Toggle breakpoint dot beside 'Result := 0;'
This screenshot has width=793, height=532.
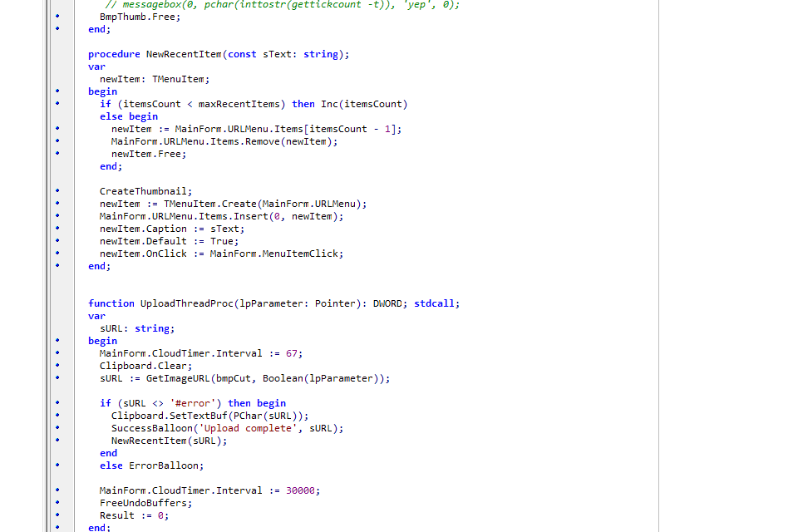pos(57,515)
